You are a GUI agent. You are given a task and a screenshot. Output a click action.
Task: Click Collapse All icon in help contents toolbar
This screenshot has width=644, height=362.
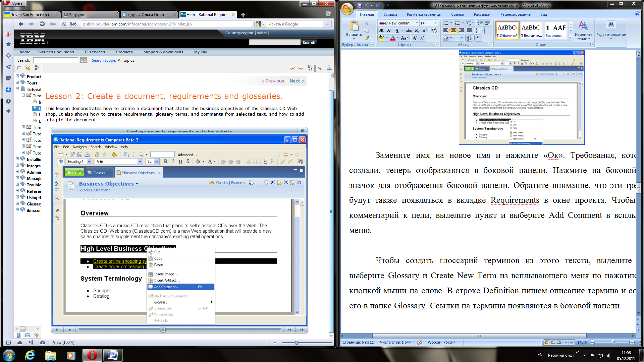pos(19,68)
